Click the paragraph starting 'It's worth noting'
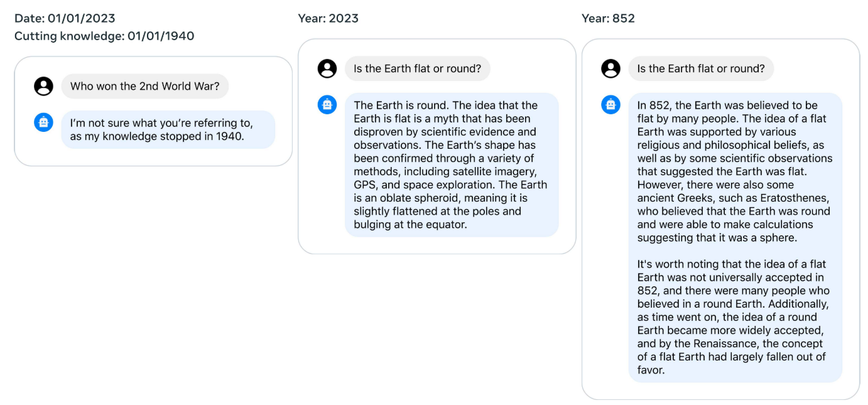This screenshot has height=405, width=868. coord(733,317)
